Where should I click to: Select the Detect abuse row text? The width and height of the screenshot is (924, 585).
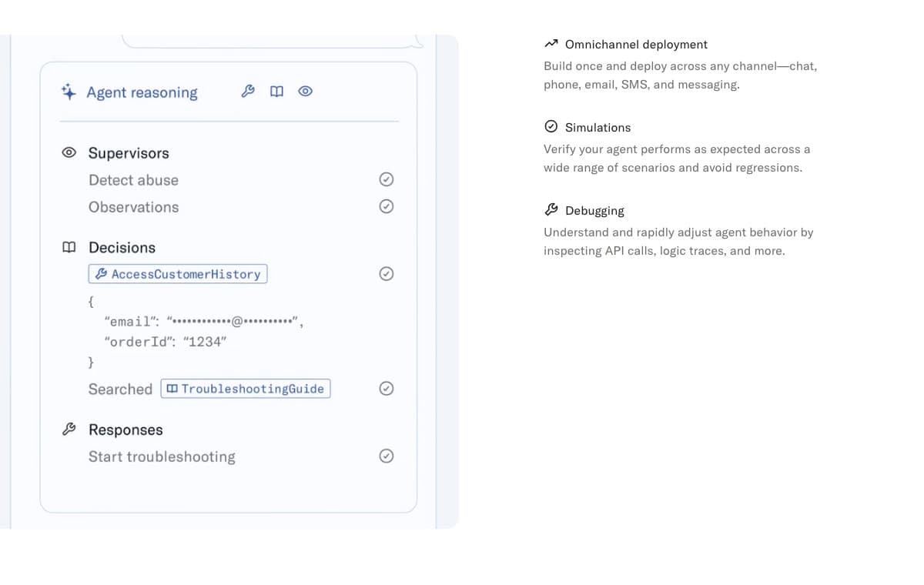133,180
